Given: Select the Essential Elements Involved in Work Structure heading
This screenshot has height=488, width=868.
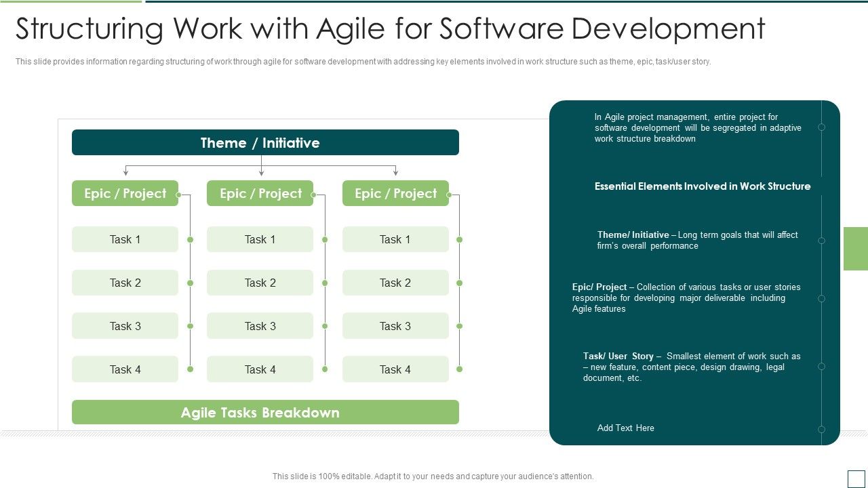Looking at the screenshot, I should pos(703,186).
